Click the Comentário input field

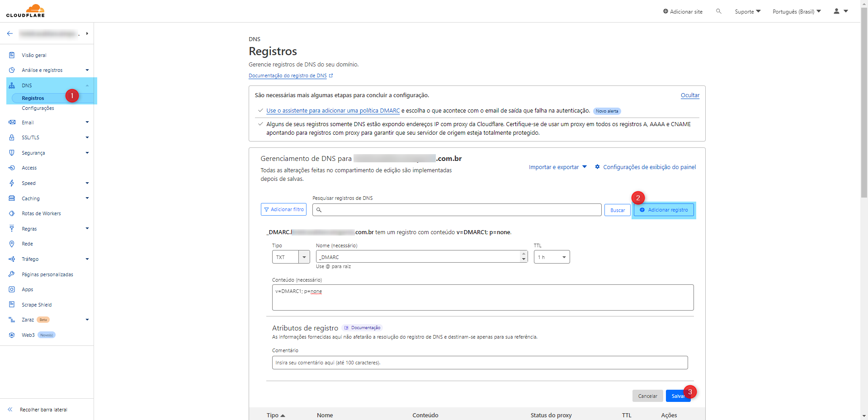pos(480,363)
